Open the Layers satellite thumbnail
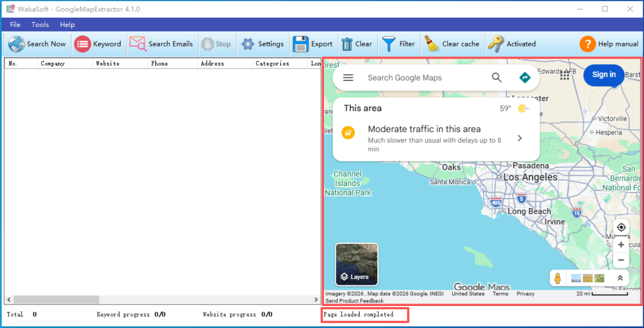644x328 pixels. click(x=357, y=265)
